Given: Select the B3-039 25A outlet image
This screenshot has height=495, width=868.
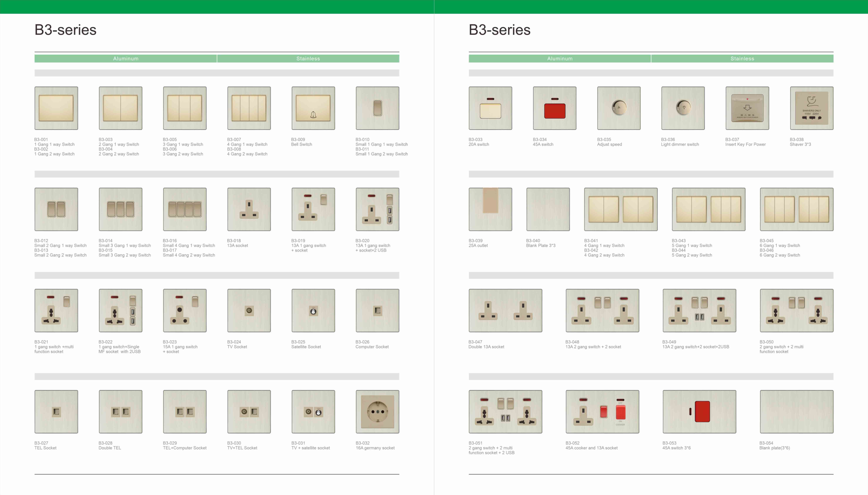Looking at the screenshot, I should pos(490,209).
